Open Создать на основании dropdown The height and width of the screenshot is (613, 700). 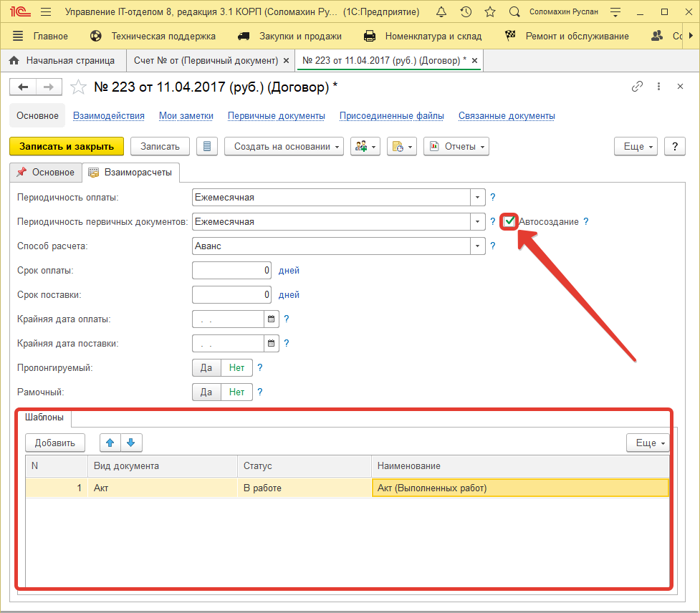pos(284,146)
